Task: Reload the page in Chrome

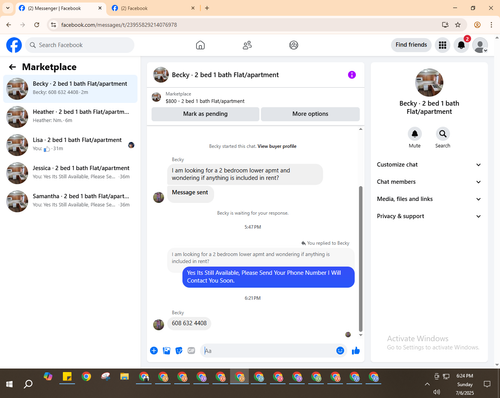Action: [x=37, y=25]
